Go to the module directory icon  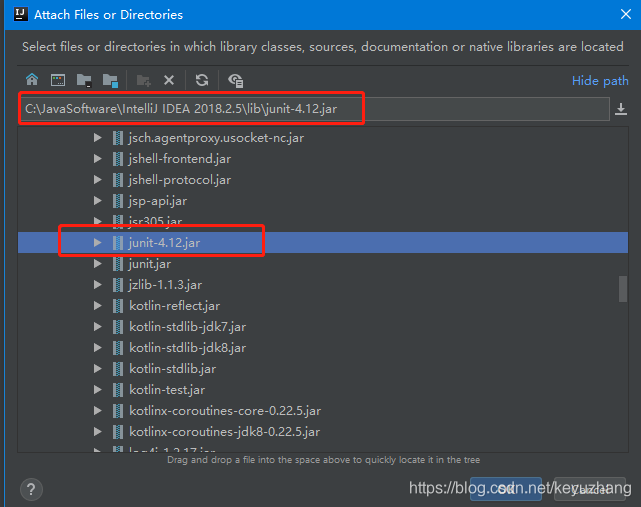point(110,80)
